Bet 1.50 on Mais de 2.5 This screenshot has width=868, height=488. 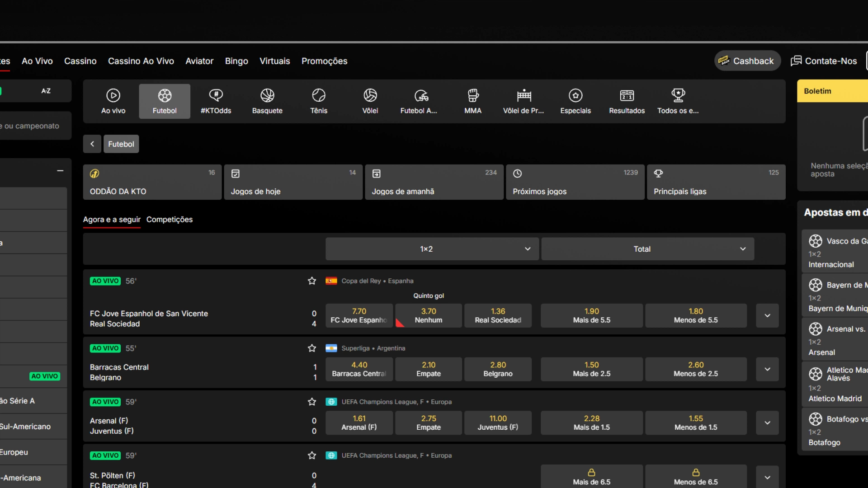click(x=592, y=369)
